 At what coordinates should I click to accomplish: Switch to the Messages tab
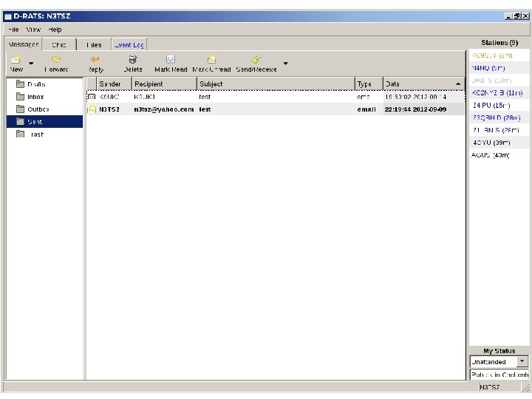pyautogui.click(x=24, y=44)
